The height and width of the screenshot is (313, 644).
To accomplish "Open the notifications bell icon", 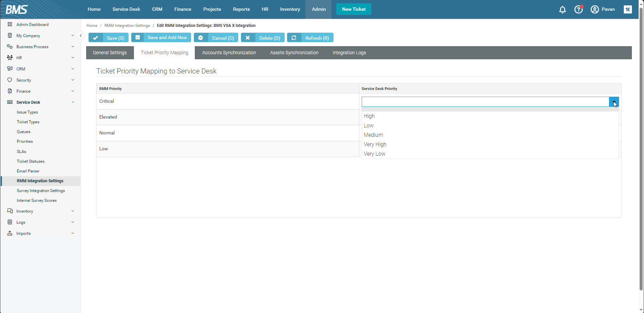I will [562, 9].
